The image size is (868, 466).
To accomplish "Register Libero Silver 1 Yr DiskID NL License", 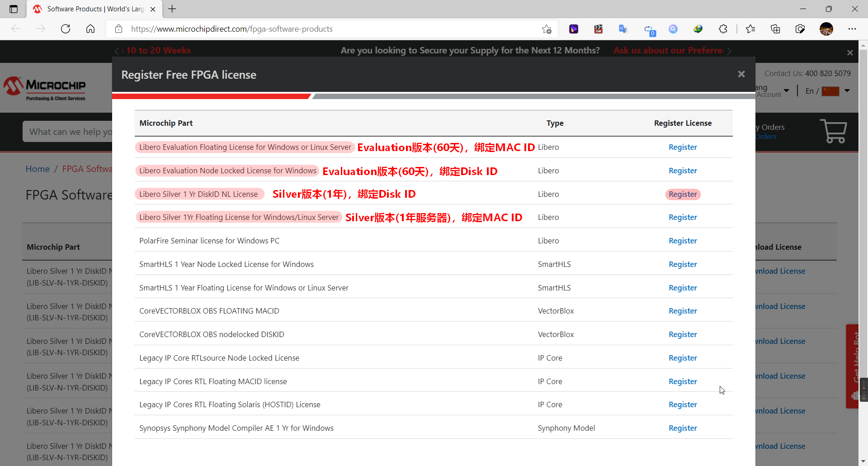I will pyautogui.click(x=683, y=194).
